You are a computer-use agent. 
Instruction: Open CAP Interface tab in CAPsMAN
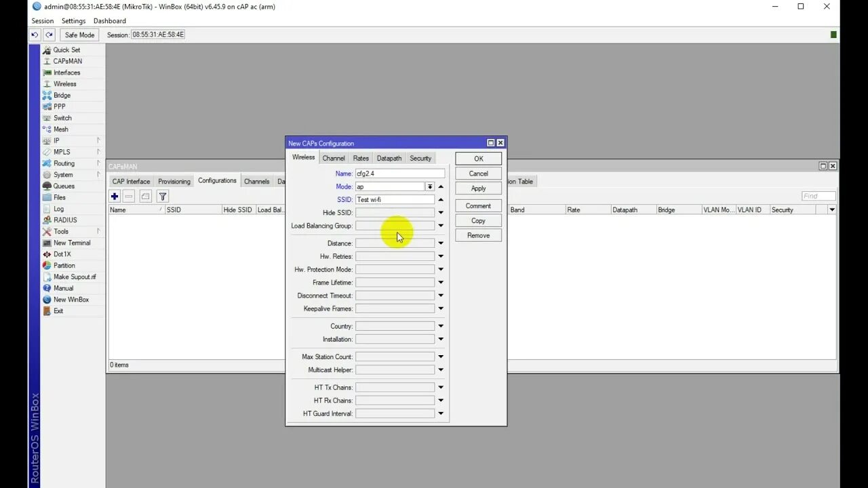point(131,182)
